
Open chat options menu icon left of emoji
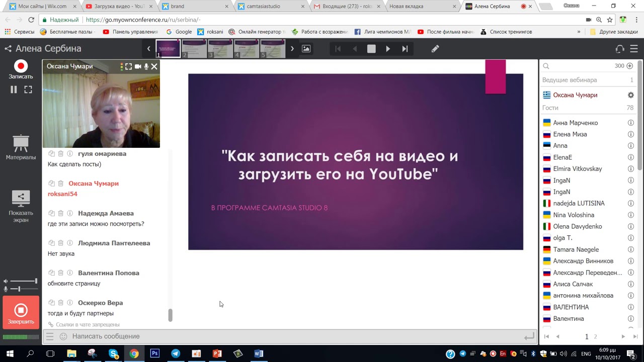49,336
